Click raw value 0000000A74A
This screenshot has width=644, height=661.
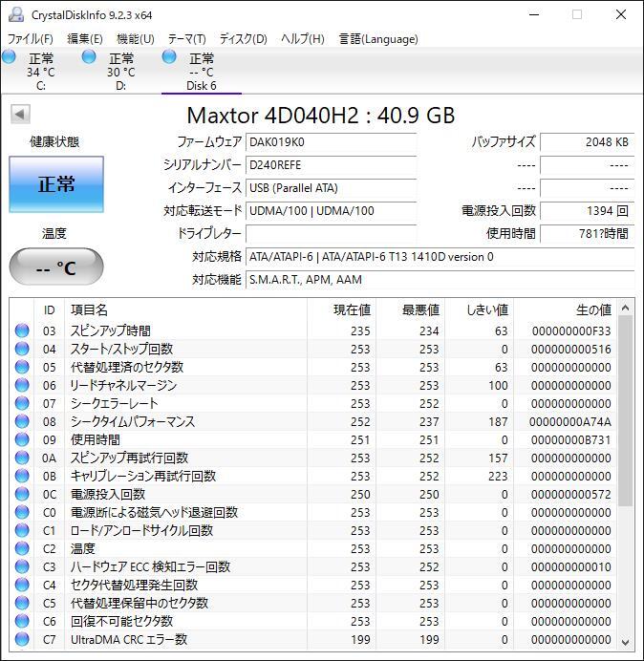[x=569, y=422]
